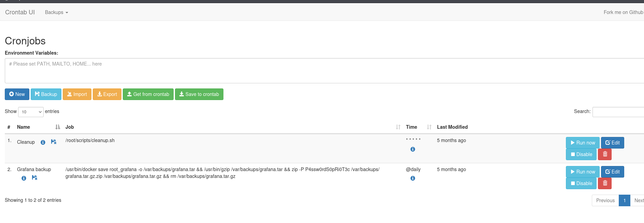This screenshot has height=223, width=644.
Task: Click info icon below the * * * * * schedule
Action: (413, 149)
